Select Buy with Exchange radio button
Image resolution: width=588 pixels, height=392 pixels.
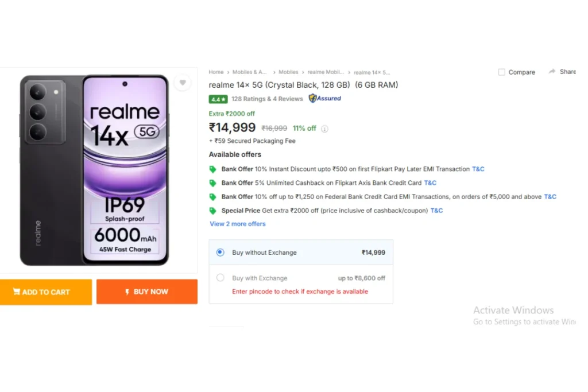click(x=220, y=278)
